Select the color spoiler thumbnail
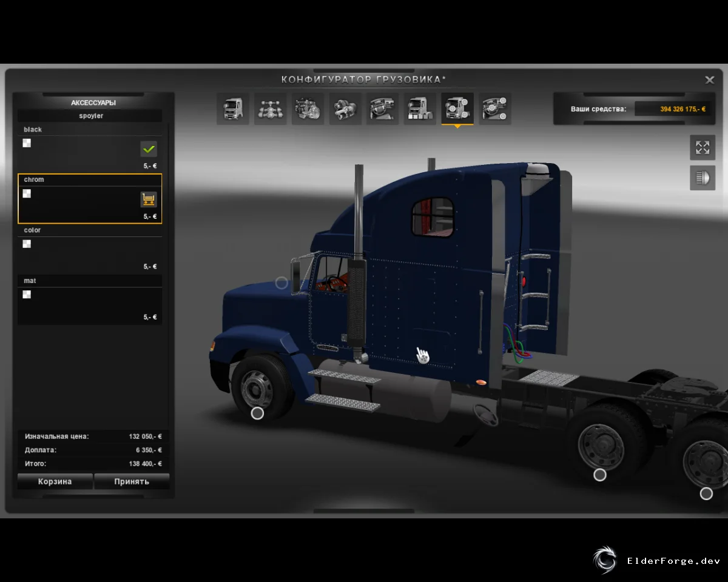This screenshot has width=728, height=582. pyautogui.click(x=27, y=244)
